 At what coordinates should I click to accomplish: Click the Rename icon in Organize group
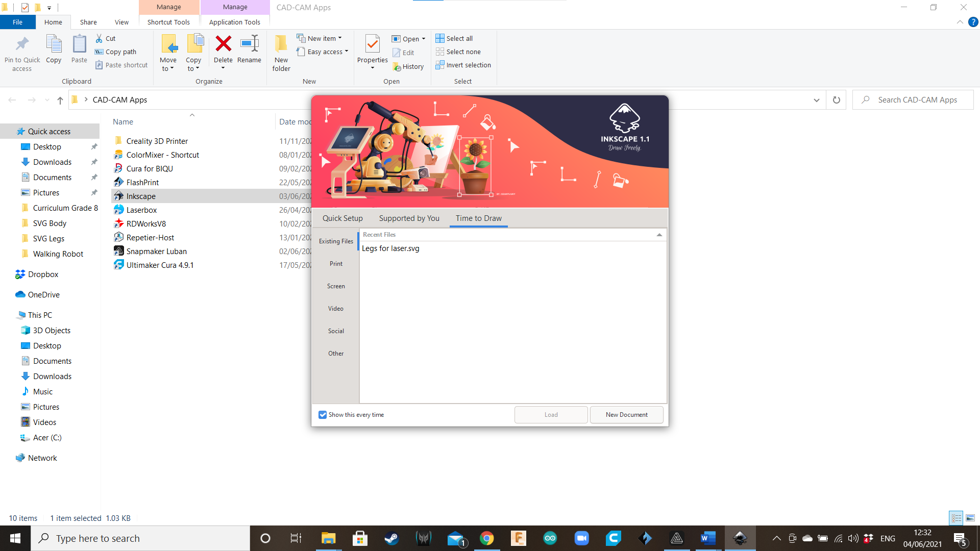(x=249, y=44)
